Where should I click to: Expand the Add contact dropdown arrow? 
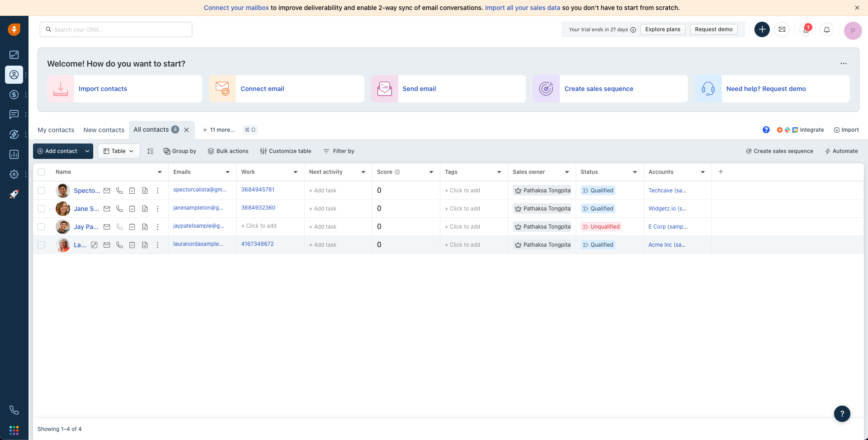87,151
